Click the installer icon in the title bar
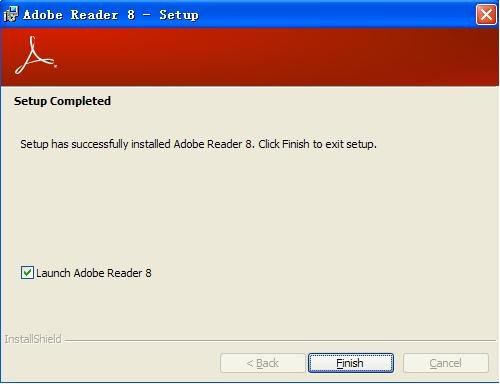Viewport: 500px width, 384px height. [x=10, y=15]
